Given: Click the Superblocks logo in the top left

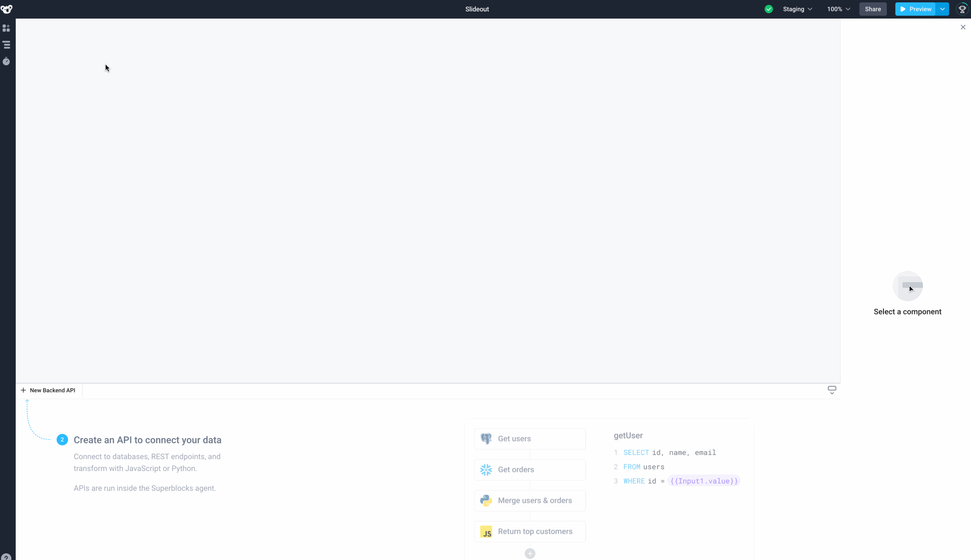Looking at the screenshot, I should (x=7, y=9).
